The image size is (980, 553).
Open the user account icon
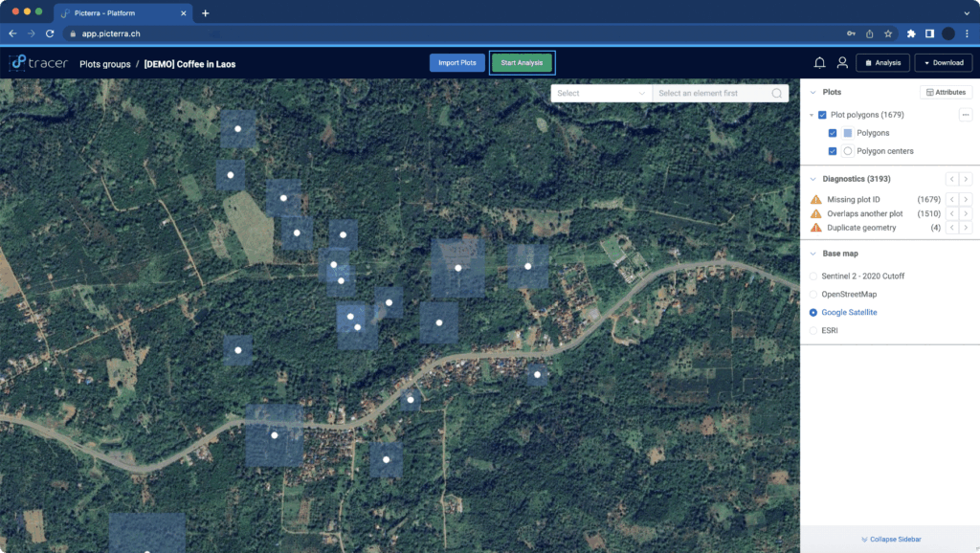(842, 62)
